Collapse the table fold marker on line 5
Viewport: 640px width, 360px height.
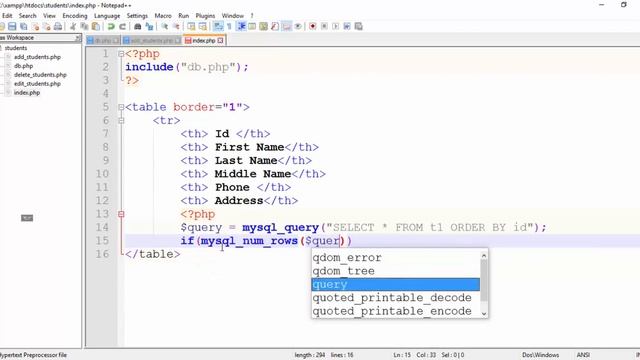point(121,107)
